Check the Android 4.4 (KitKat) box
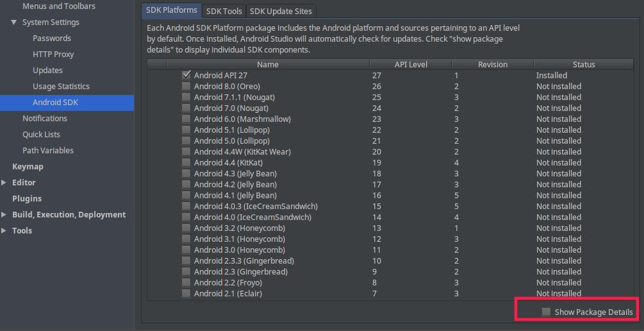644x331 pixels. (186, 162)
